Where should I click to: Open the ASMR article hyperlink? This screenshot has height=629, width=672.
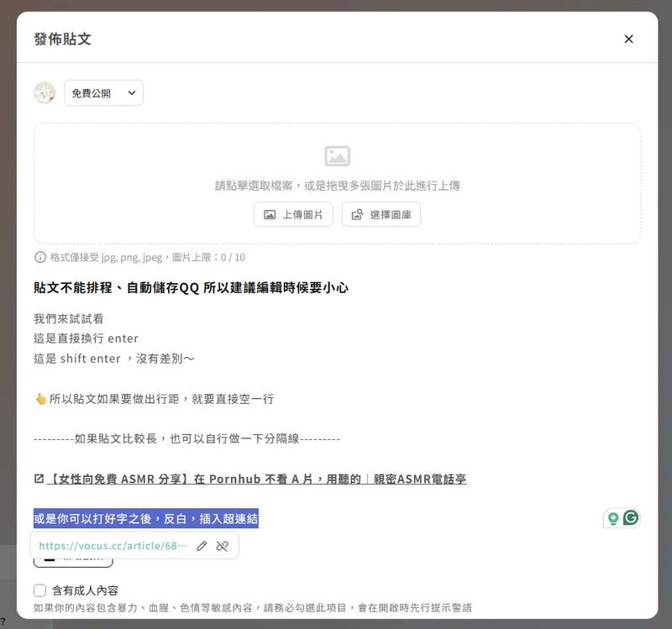pyautogui.click(x=257, y=479)
